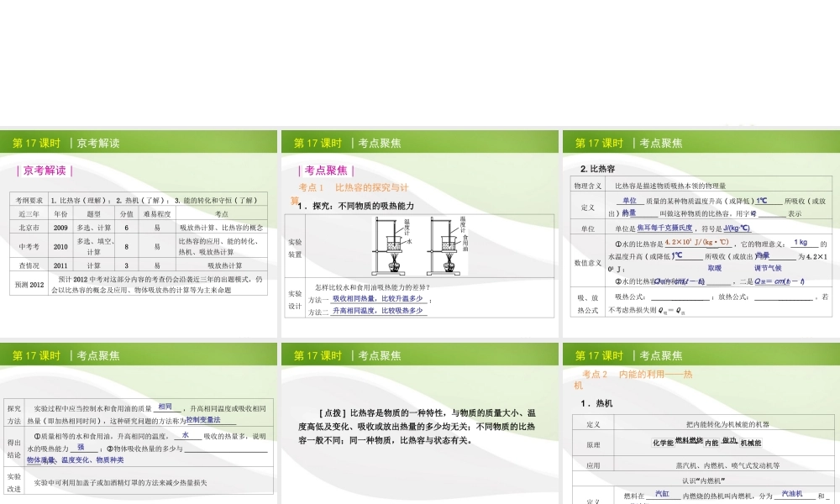Click the 1．热机 heading

click(596, 403)
